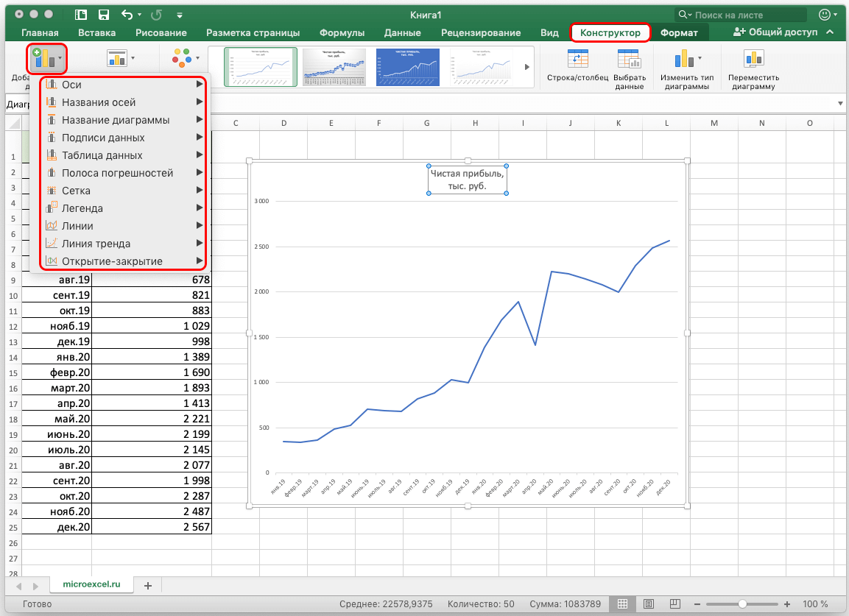Image resolution: width=849 pixels, height=616 pixels.
Task: Click the Save icon in title bar
Action: [103, 15]
